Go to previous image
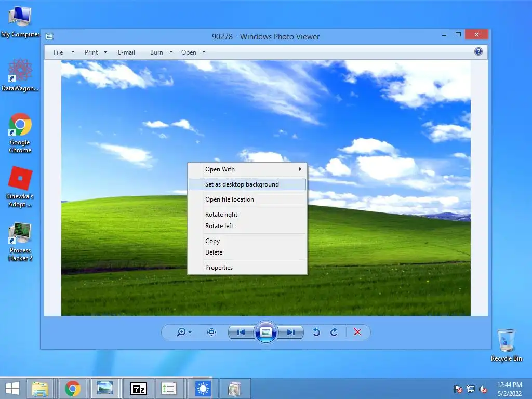This screenshot has width=532, height=399. (x=241, y=332)
